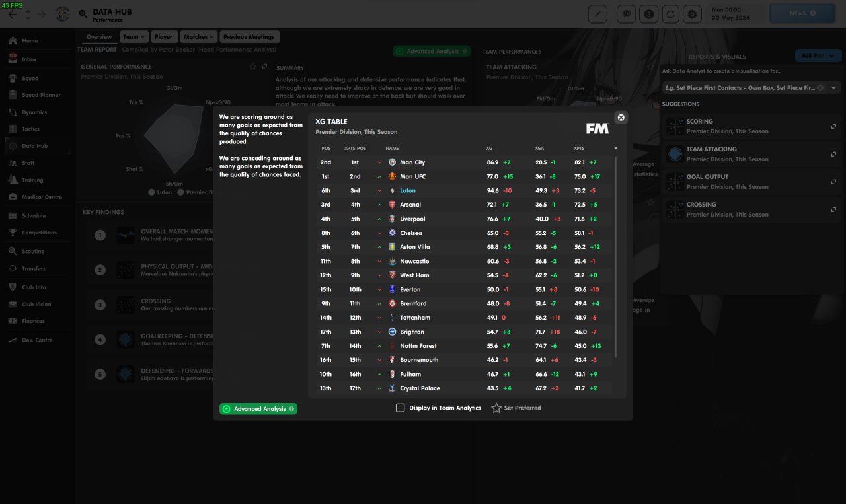Viewport: 846px width, 504px height.
Task: Open the Luton team link
Action: [x=408, y=191]
